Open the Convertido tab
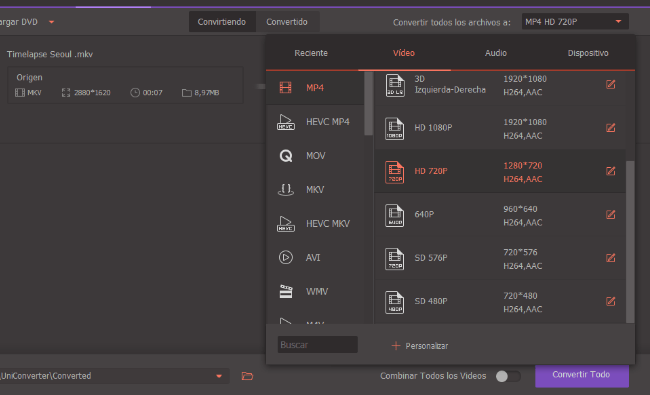 coord(287,22)
